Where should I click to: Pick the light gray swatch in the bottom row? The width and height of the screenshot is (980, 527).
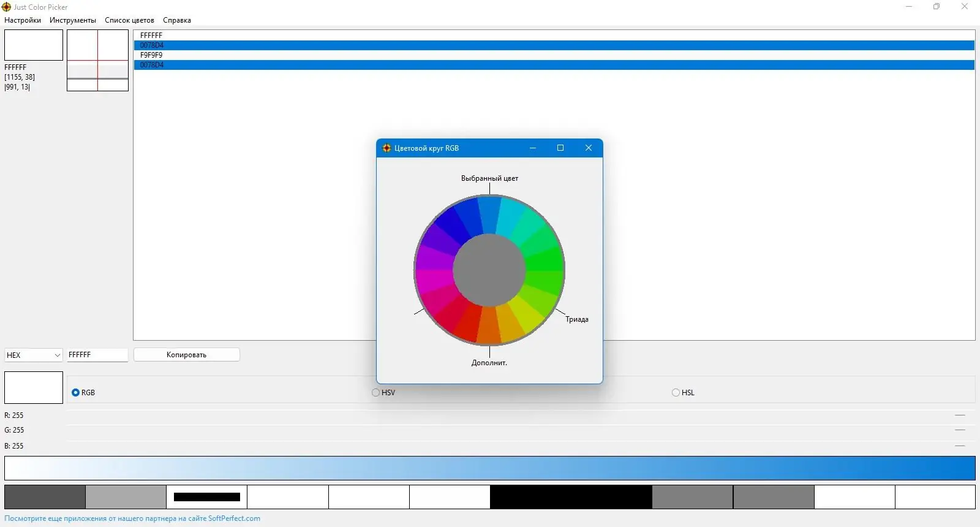point(126,497)
